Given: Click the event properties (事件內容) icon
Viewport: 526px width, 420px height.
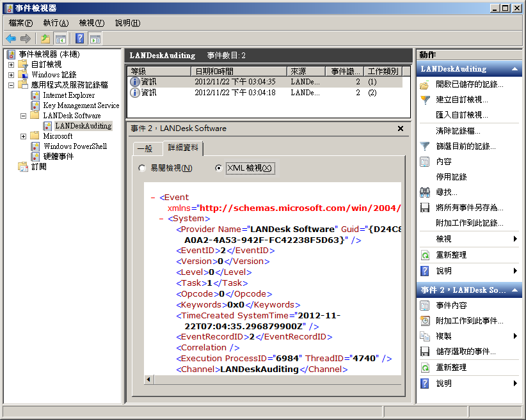Looking at the screenshot, I should pyautogui.click(x=425, y=306).
